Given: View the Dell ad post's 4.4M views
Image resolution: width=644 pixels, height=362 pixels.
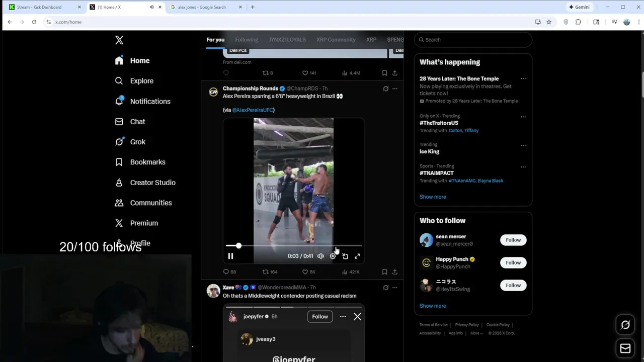Looking at the screenshot, I should tap(351, 73).
